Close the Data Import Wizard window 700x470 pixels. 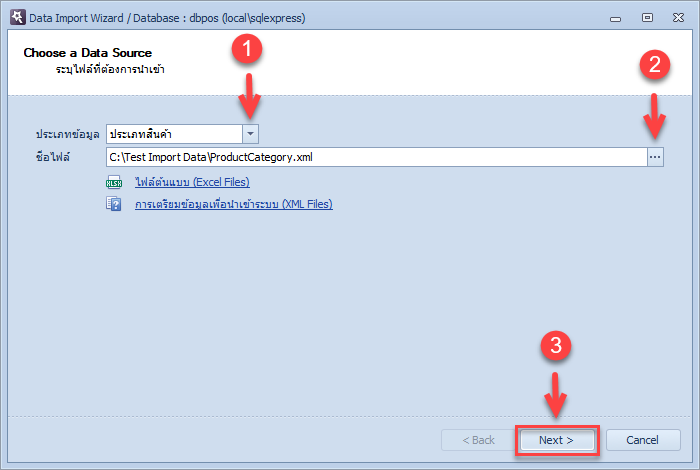click(x=679, y=17)
